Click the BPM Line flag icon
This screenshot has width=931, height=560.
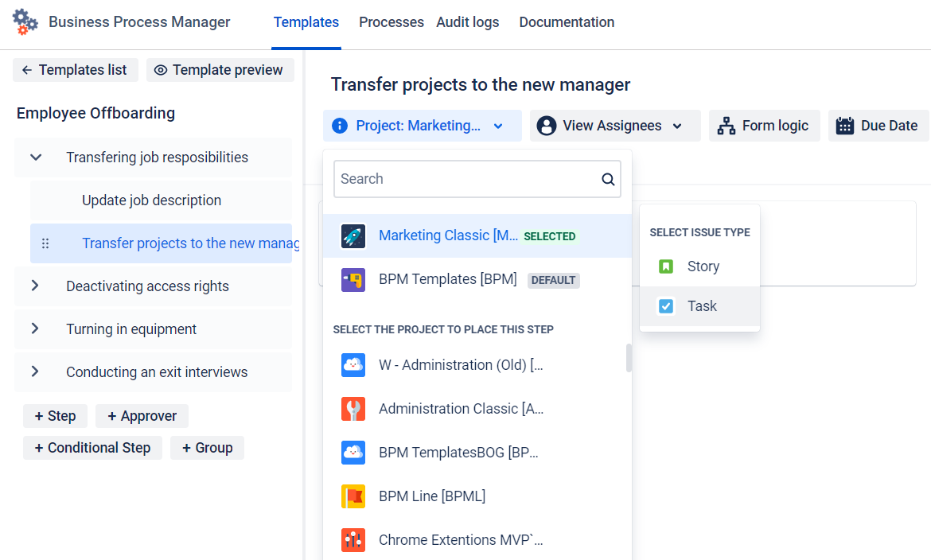pyautogui.click(x=353, y=496)
